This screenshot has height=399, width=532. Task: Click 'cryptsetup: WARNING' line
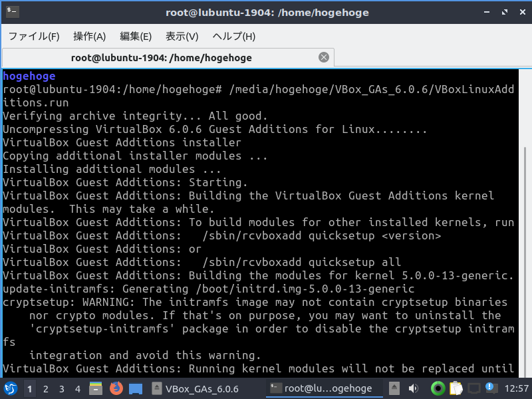click(255, 303)
